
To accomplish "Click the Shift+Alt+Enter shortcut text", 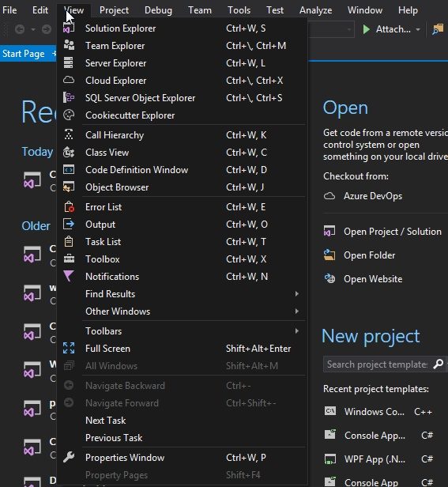I will (x=258, y=349).
